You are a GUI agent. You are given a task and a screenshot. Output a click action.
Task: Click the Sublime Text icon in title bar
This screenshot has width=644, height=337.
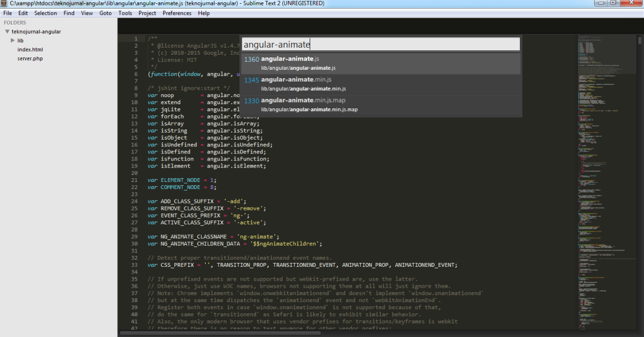click(4, 3)
